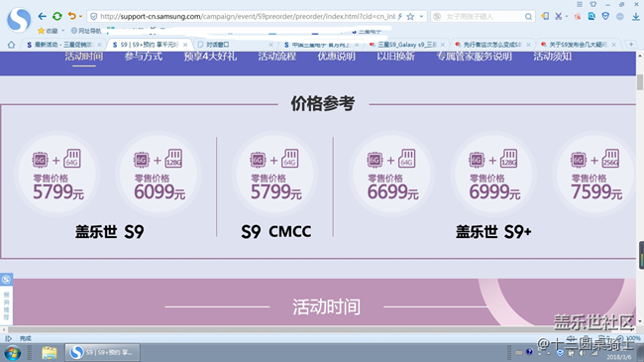Select the S9 | S9+预约 tab
The image size is (644, 362).
146,45
